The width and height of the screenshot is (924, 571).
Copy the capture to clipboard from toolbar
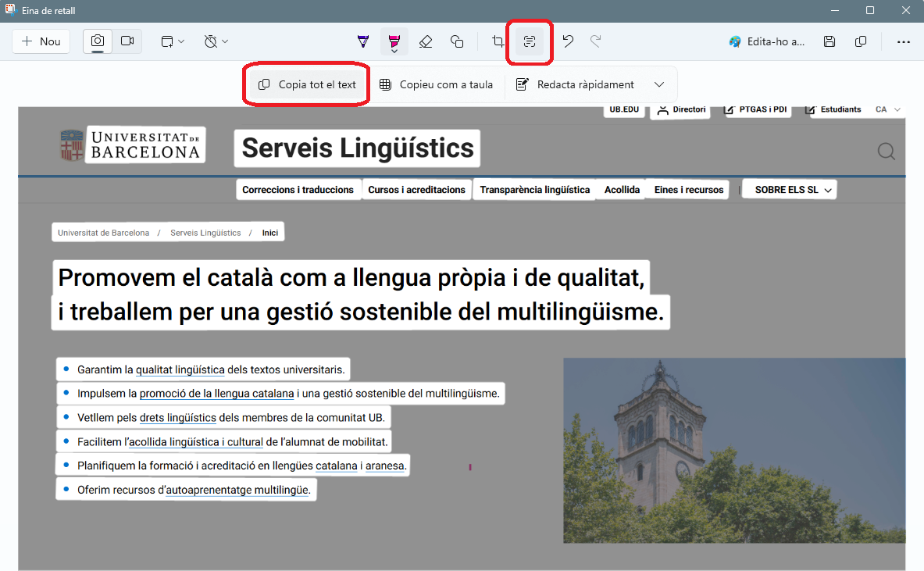click(861, 41)
